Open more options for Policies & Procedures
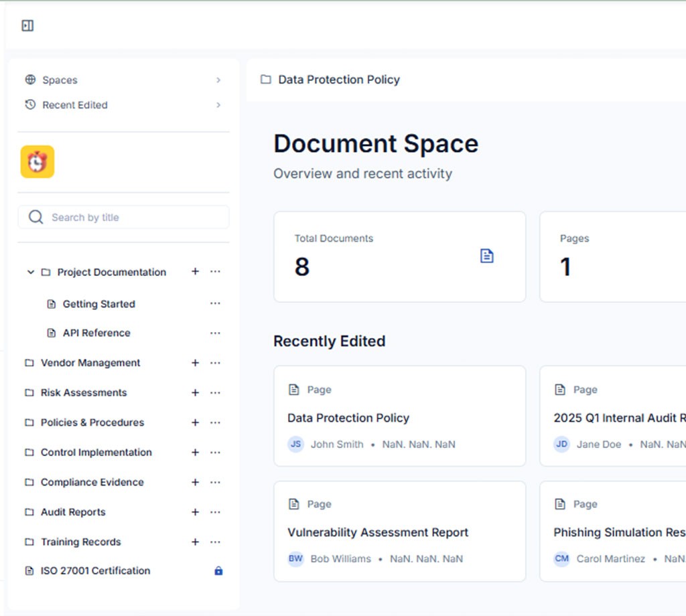The height and width of the screenshot is (616, 686). (x=215, y=422)
